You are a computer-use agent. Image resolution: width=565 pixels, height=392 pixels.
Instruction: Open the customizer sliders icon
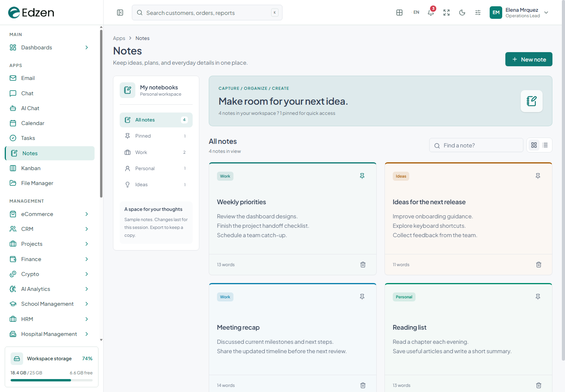point(478,13)
